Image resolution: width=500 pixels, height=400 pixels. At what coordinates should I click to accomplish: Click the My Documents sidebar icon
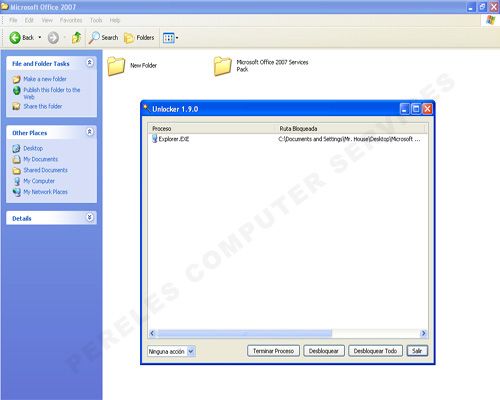(16, 159)
